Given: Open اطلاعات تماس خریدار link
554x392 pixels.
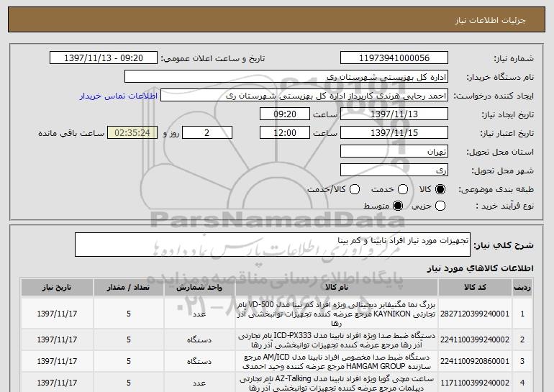Looking at the screenshot, I should coord(119,96).
